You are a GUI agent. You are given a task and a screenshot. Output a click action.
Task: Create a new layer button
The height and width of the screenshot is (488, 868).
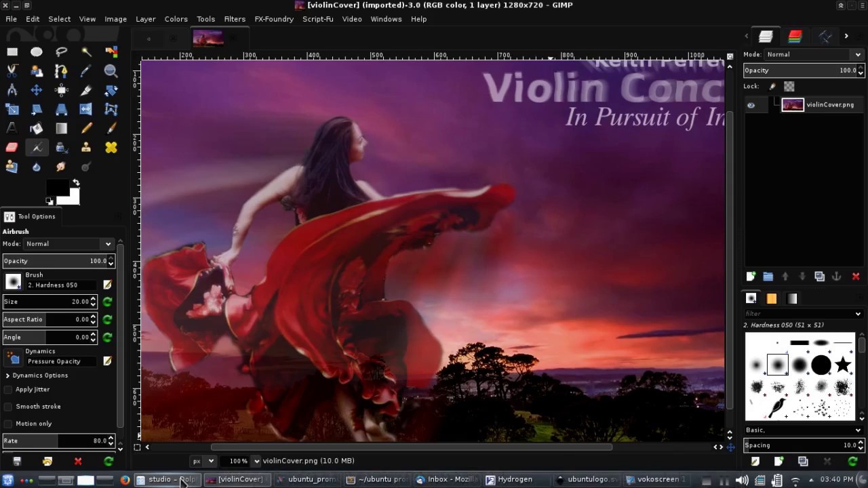[x=751, y=277]
